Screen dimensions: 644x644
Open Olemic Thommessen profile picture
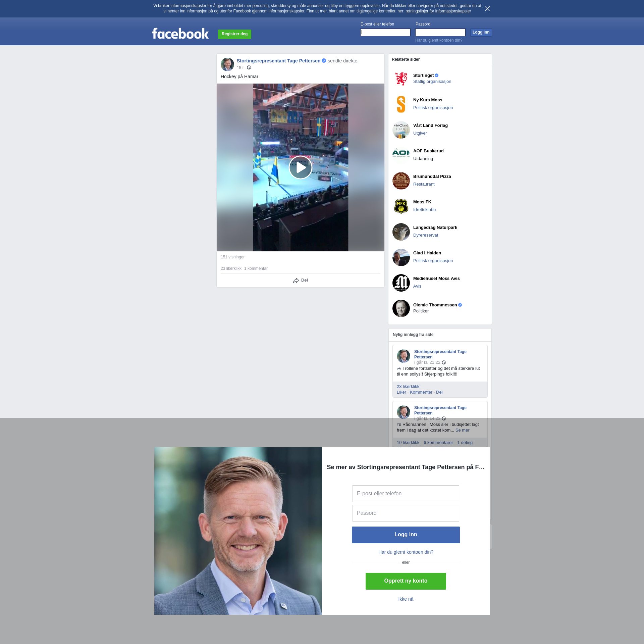(x=401, y=308)
